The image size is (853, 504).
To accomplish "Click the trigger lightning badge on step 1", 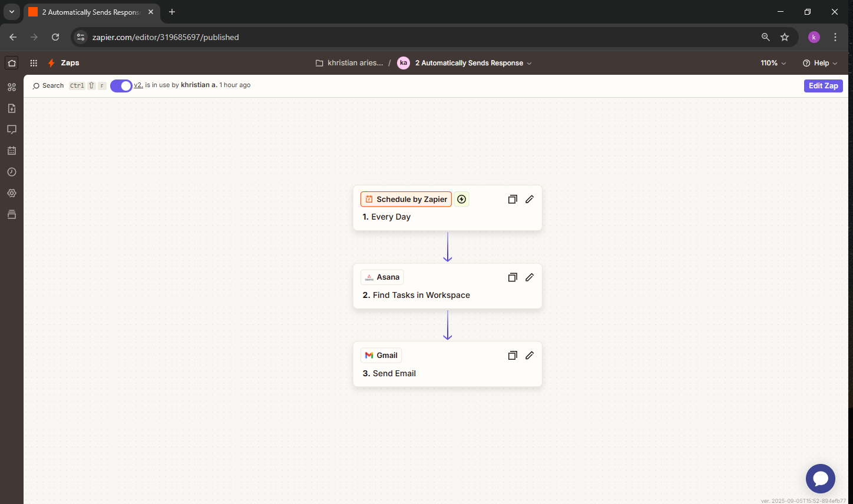I will click(462, 200).
